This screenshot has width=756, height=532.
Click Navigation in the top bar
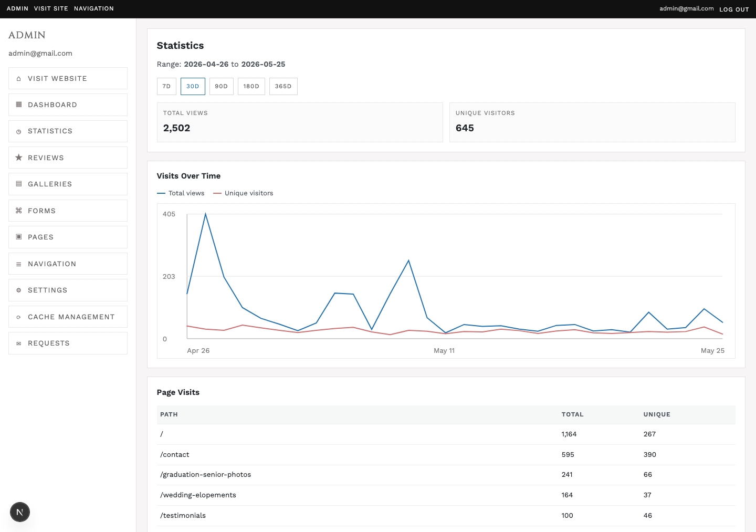click(94, 8)
